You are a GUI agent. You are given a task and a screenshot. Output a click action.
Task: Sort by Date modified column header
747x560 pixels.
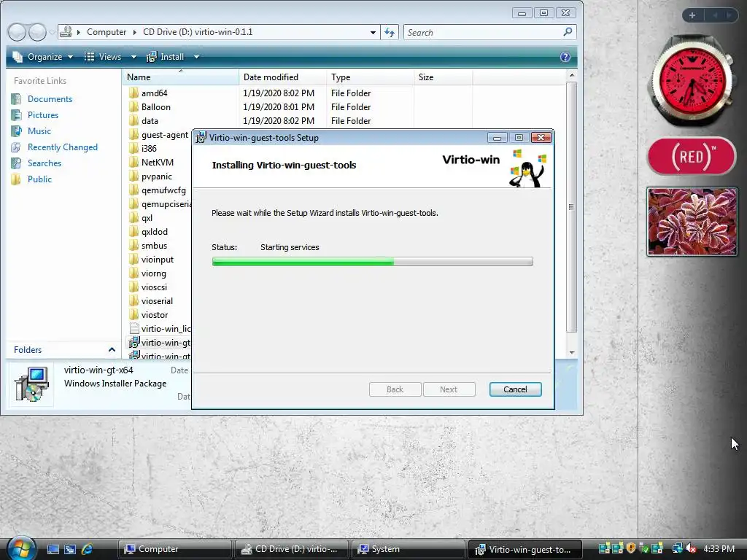(x=282, y=77)
